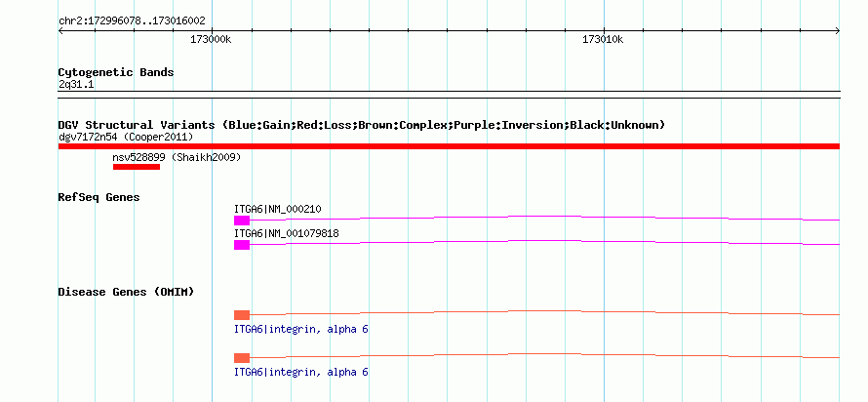The image size is (868, 402).
Task: Click the 173000k ruler tick label
Action: coord(211,40)
